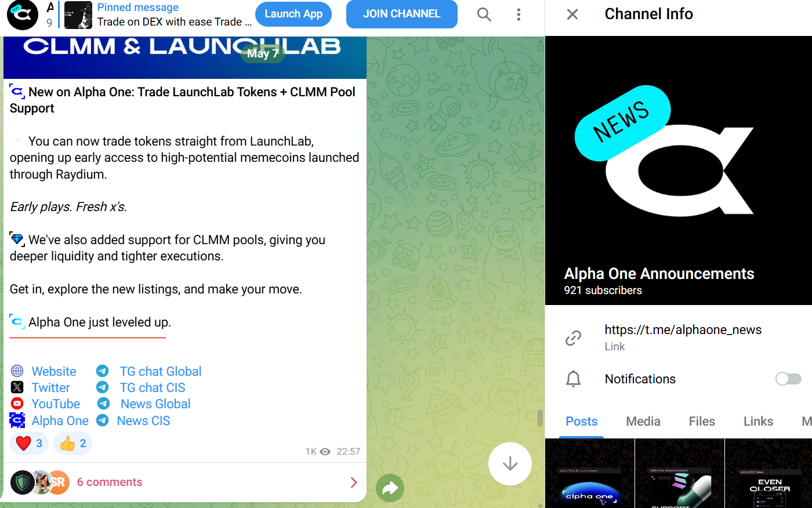Copy the https://t.me/alphaone_news link
Viewport: 812px width, 508px height.
(683, 329)
